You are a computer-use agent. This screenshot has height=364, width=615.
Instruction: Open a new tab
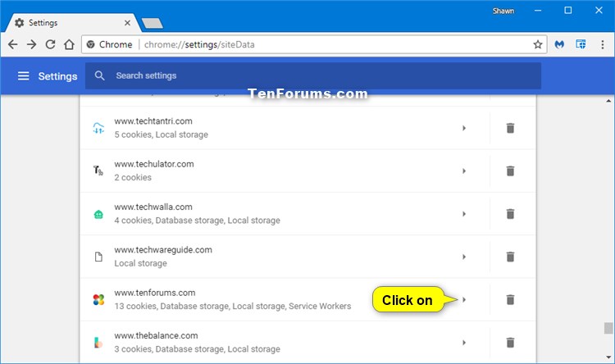153,23
